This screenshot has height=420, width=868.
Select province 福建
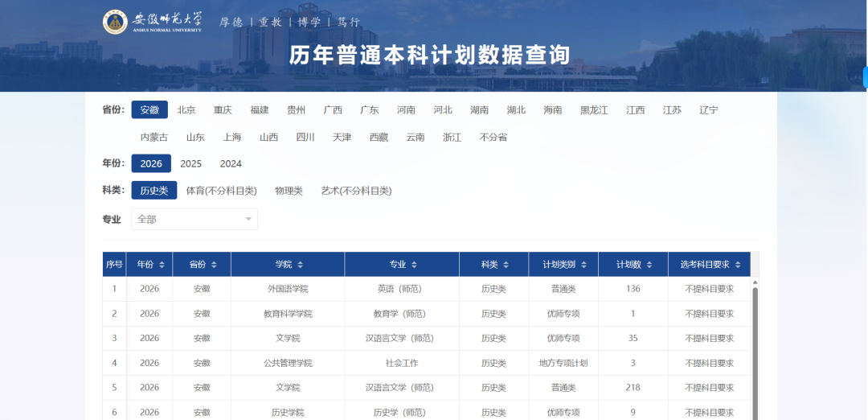point(259,109)
